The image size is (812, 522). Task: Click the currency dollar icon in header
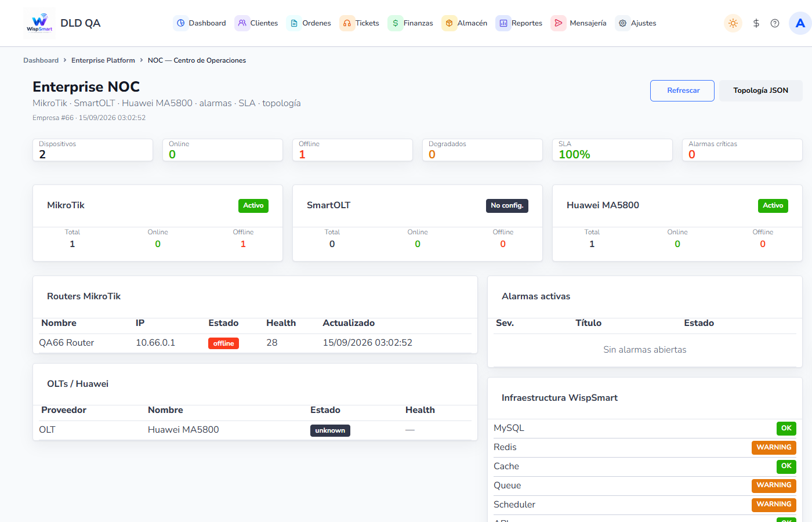756,23
